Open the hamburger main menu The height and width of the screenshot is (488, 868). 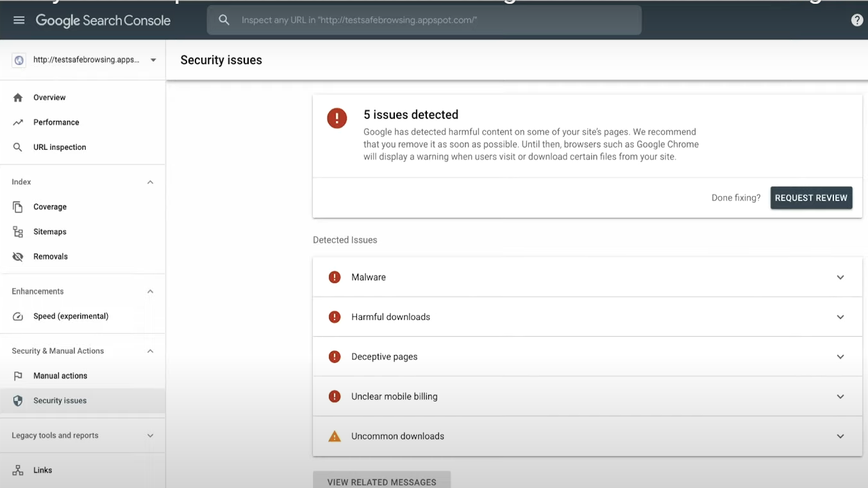coord(19,20)
